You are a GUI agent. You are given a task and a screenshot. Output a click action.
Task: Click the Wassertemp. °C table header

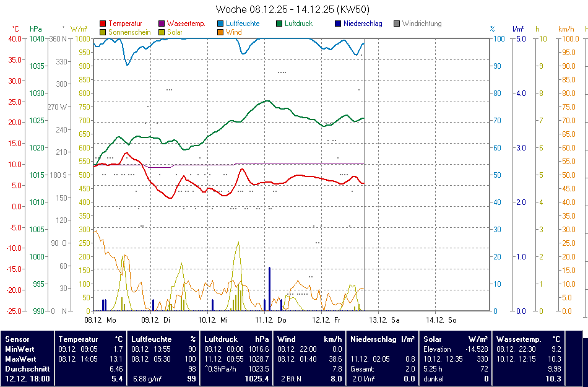click(529, 339)
